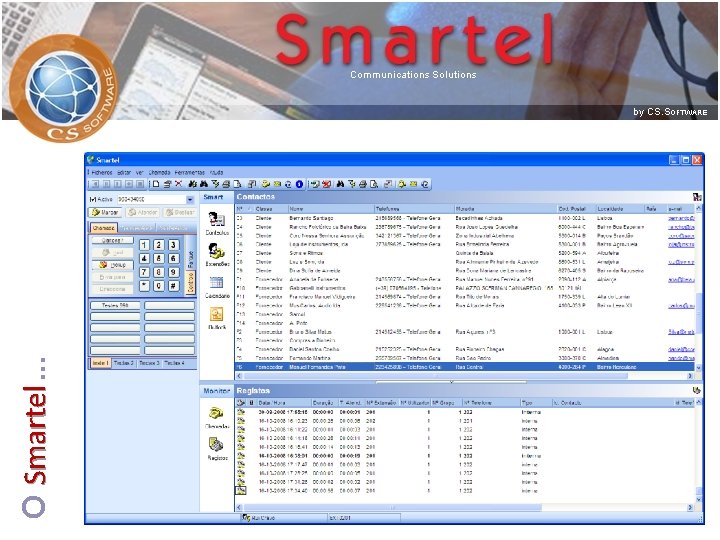
Task: Click the Teclas 996 speed-dial button
Action: pyautogui.click(x=115, y=305)
